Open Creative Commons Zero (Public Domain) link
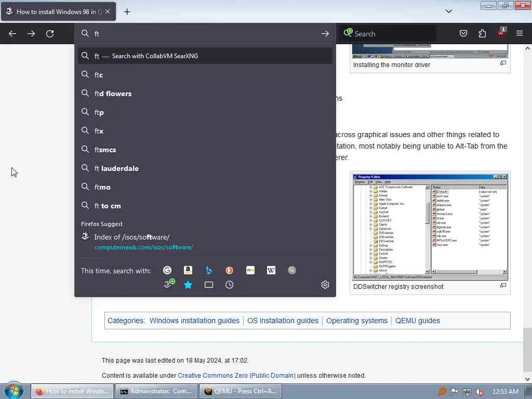532x399 pixels. (236, 376)
